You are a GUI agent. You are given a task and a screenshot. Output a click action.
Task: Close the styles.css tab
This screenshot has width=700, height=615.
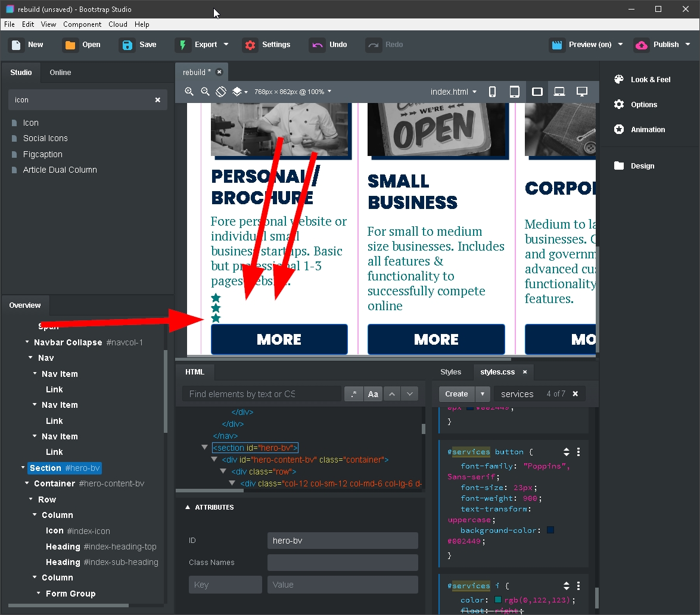(x=525, y=372)
